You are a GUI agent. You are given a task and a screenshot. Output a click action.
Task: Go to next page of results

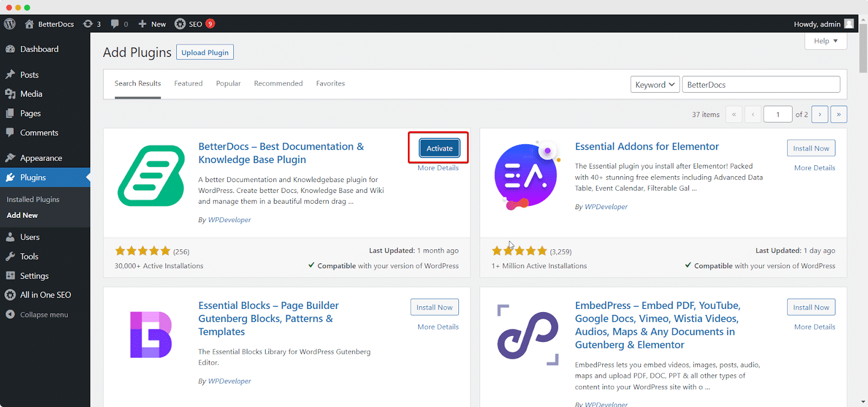click(x=820, y=114)
